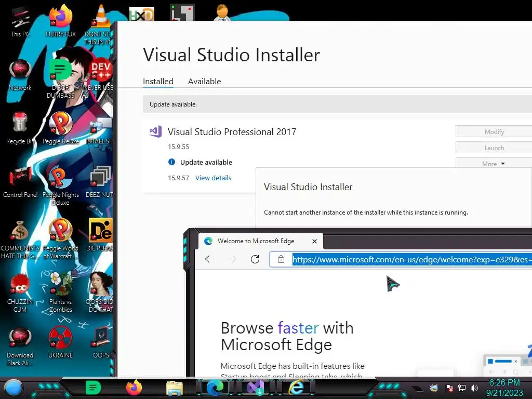Open the clock showing 6:26 PM
The image size is (532, 399).
point(504,388)
